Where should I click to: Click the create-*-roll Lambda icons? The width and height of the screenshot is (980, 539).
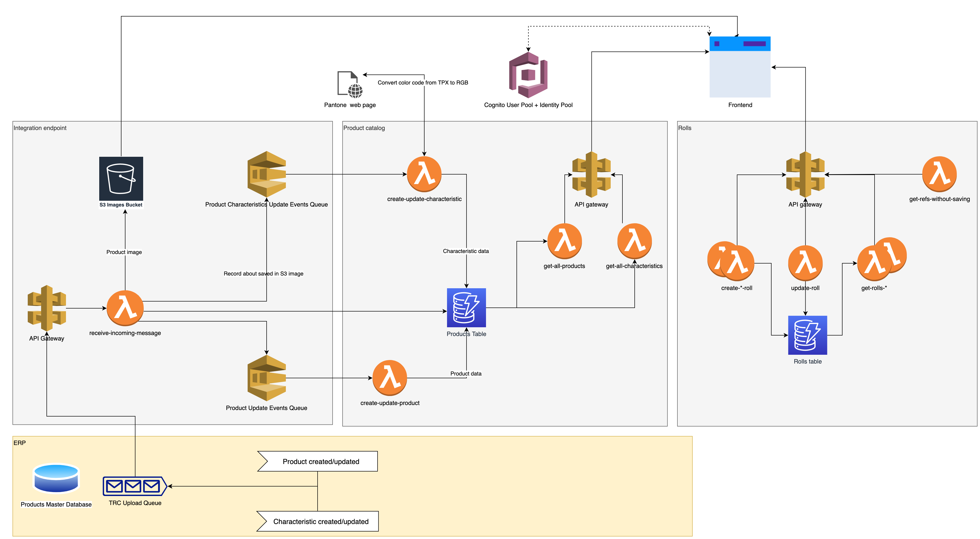tap(731, 261)
